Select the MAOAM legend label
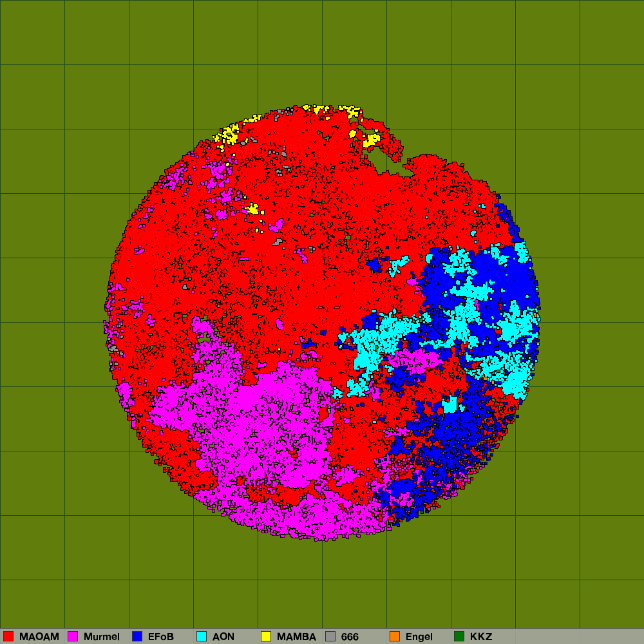This screenshot has height=644, width=644. 39,637
